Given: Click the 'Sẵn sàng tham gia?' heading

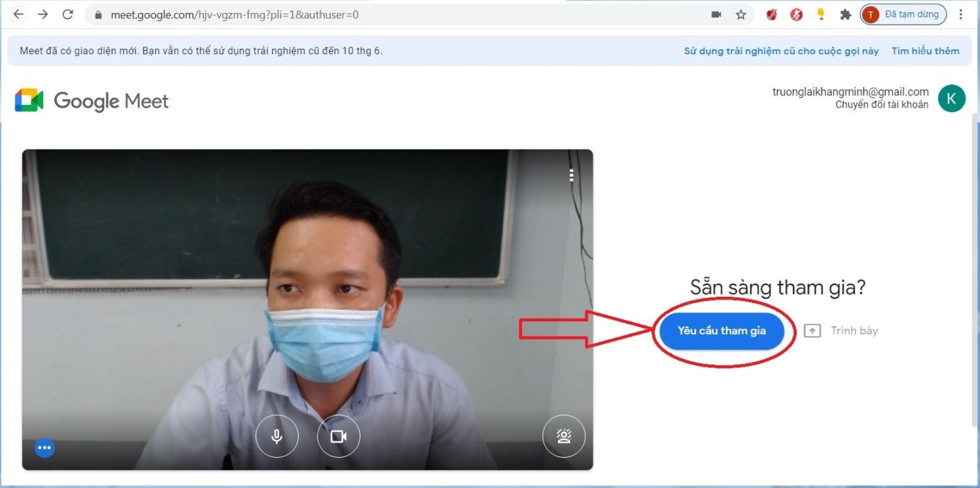Looking at the screenshot, I should [778, 287].
